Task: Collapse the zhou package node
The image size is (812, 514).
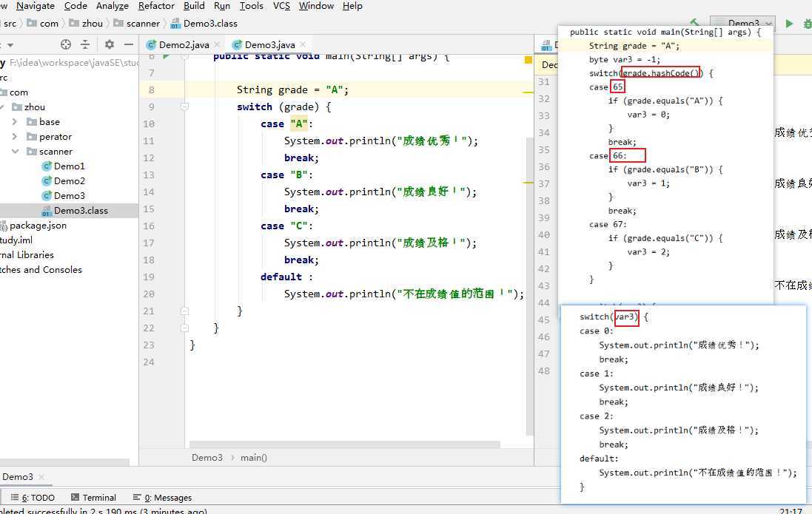Action: [x=2, y=107]
